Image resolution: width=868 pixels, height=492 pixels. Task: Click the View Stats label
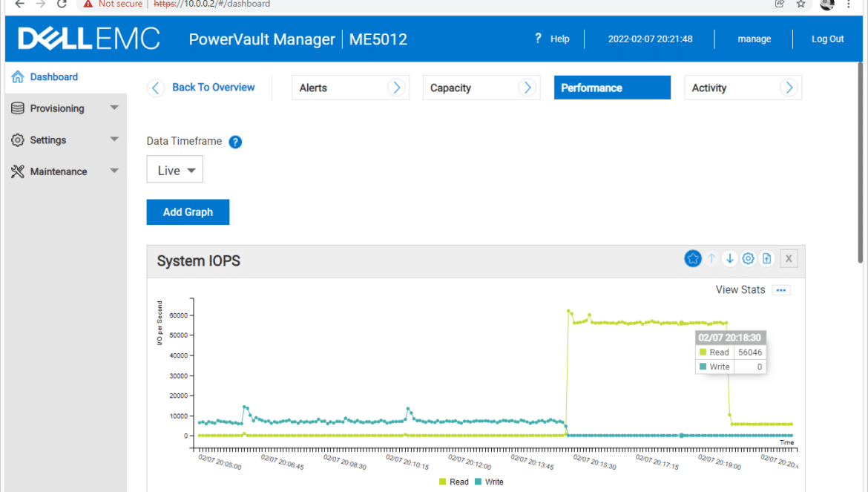(x=740, y=289)
